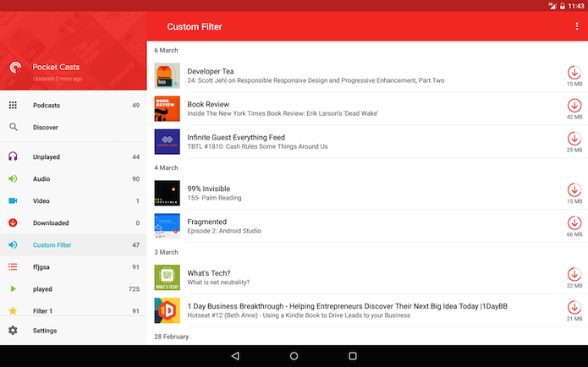588x367 pixels.
Task: Click the Podcasts count 49
Action: pos(135,106)
